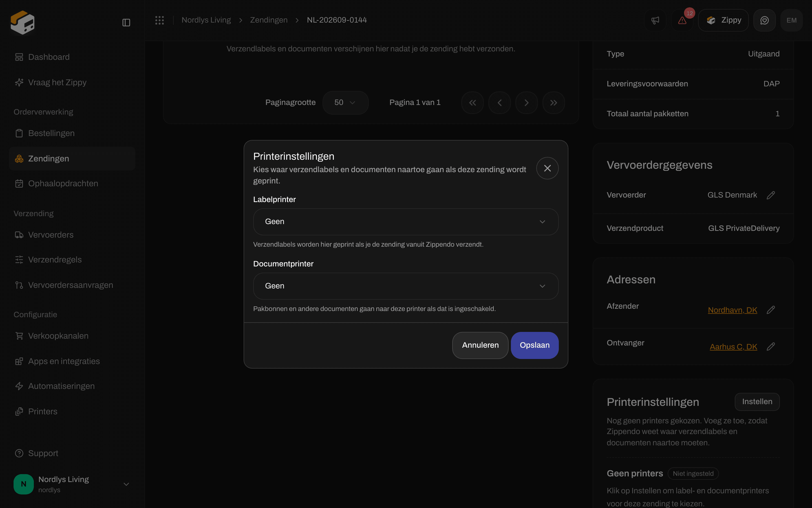Open Vraag het Zippy
The width and height of the screenshot is (812, 508).
pyautogui.click(x=72, y=82)
